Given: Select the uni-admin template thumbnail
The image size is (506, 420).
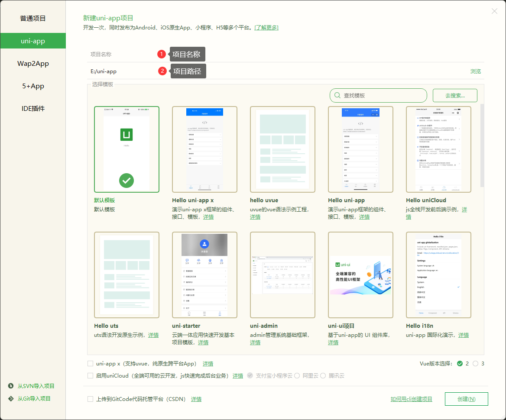Looking at the screenshot, I should pyautogui.click(x=282, y=275).
